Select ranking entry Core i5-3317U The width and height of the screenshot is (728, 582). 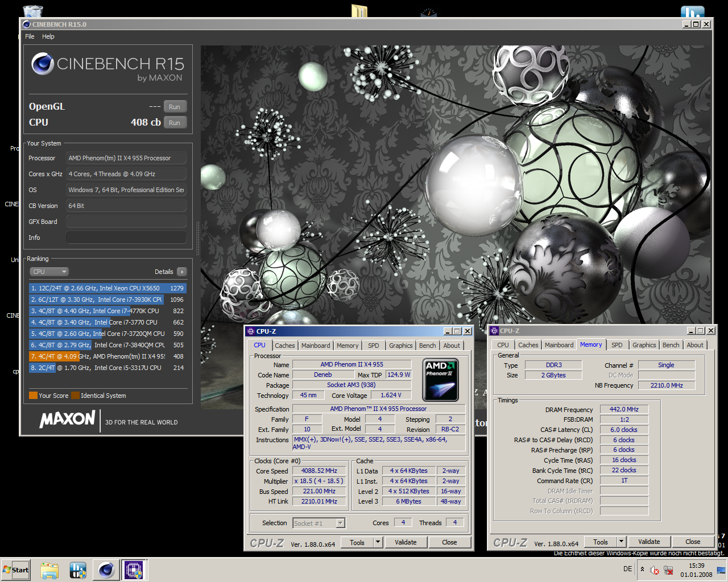click(107, 368)
